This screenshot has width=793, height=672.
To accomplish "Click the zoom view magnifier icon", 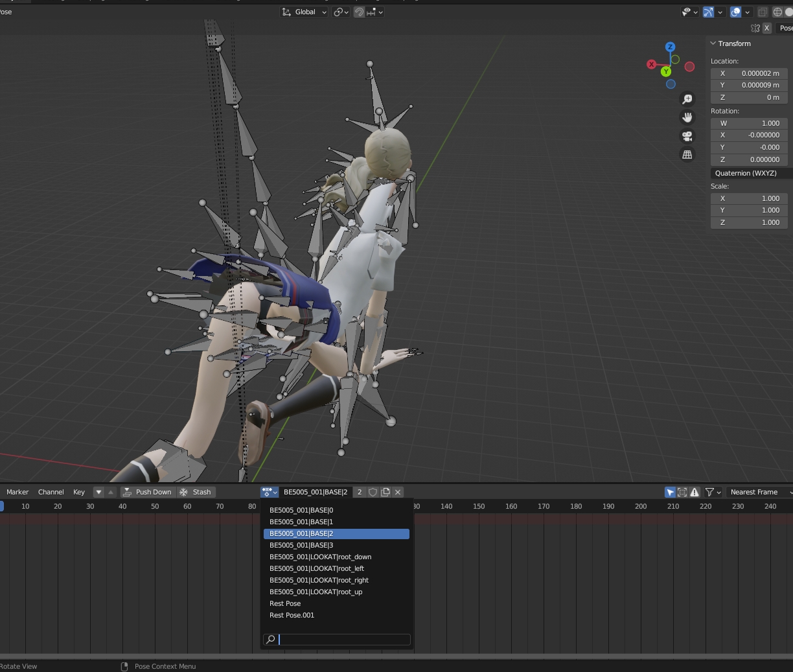I will coord(687,99).
